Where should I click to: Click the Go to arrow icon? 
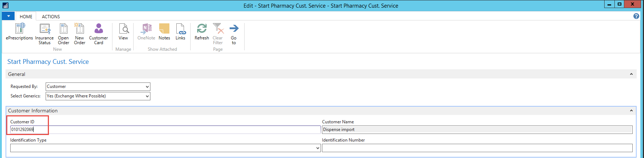[x=234, y=29]
